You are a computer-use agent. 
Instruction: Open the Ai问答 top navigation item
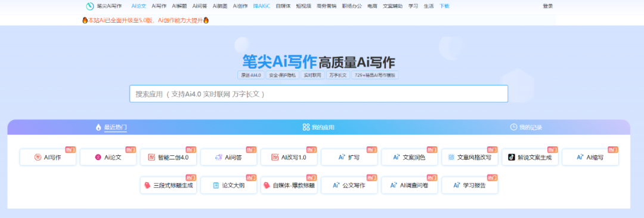click(200, 6)
